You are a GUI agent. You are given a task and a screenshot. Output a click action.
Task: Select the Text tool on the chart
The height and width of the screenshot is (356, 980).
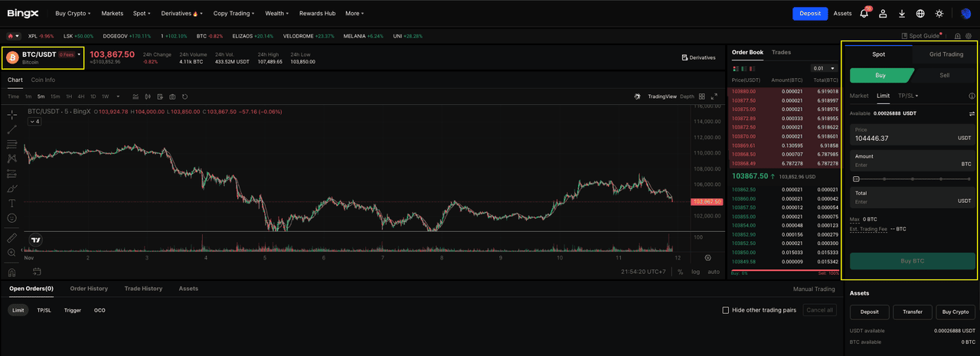[12, 204]
